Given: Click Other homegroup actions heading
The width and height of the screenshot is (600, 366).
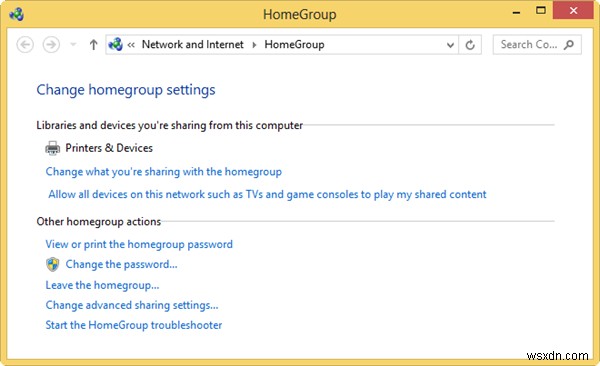Looking at the screenshot, I should pos(98,222).
